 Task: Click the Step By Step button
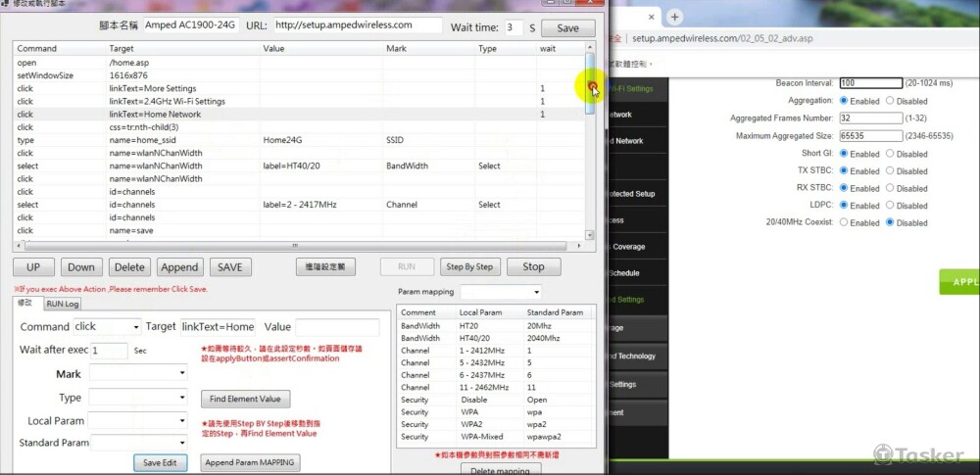[469, 266]
